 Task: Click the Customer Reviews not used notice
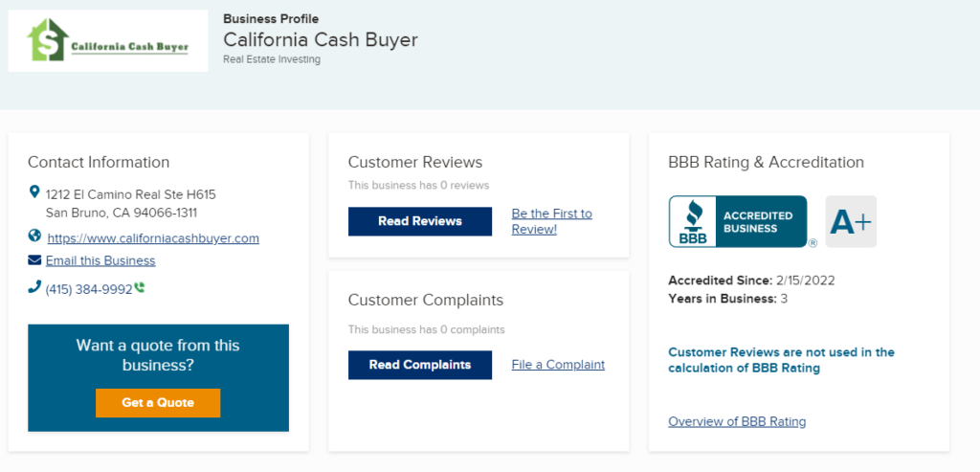pos(781,360)
